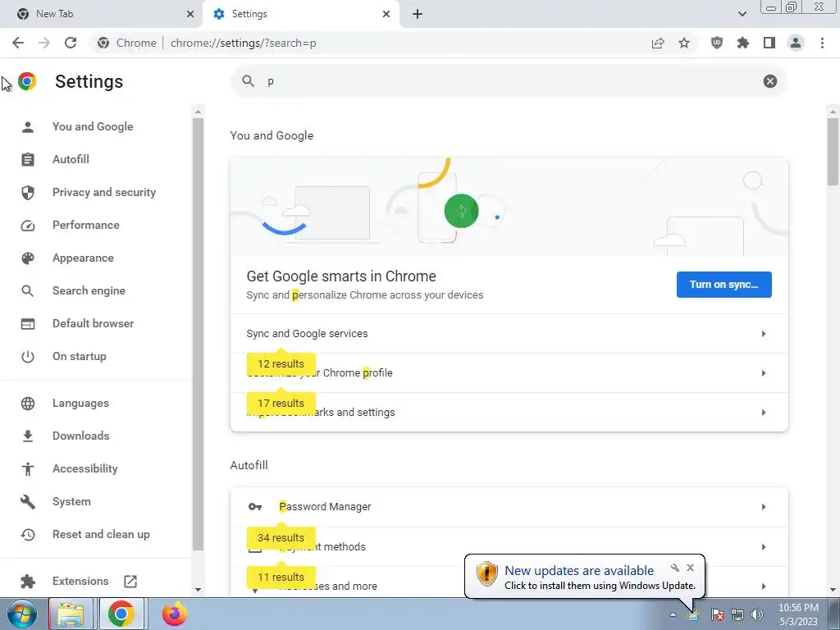Open File Explorer from the taskbar
This screenshot has height=630, width=840.
tap(71, 614)
